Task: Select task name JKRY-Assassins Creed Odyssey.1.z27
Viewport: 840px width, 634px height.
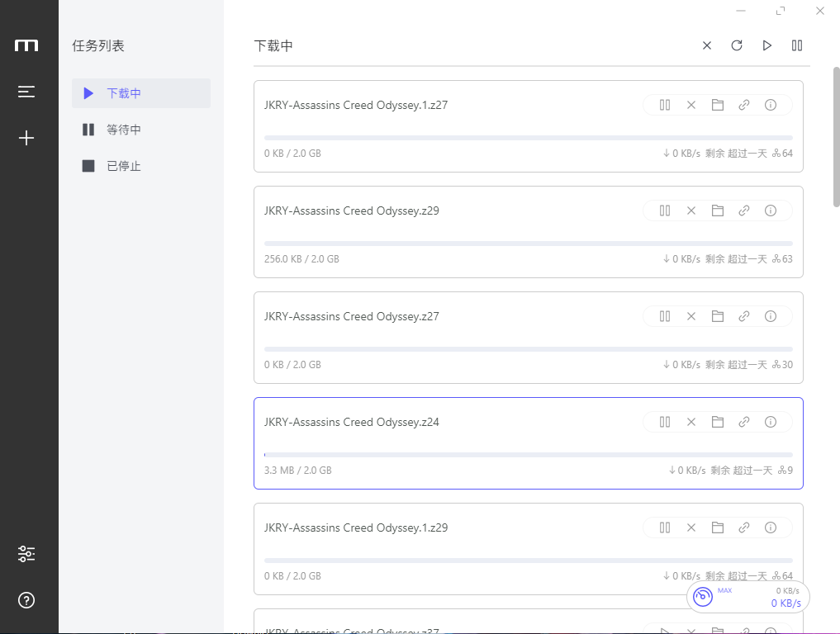Action: coord(356,105)
